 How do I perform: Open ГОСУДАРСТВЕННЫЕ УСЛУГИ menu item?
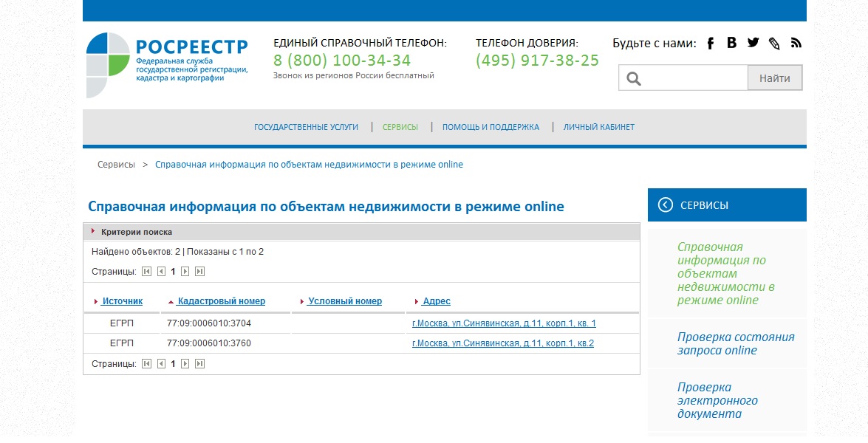306,127
